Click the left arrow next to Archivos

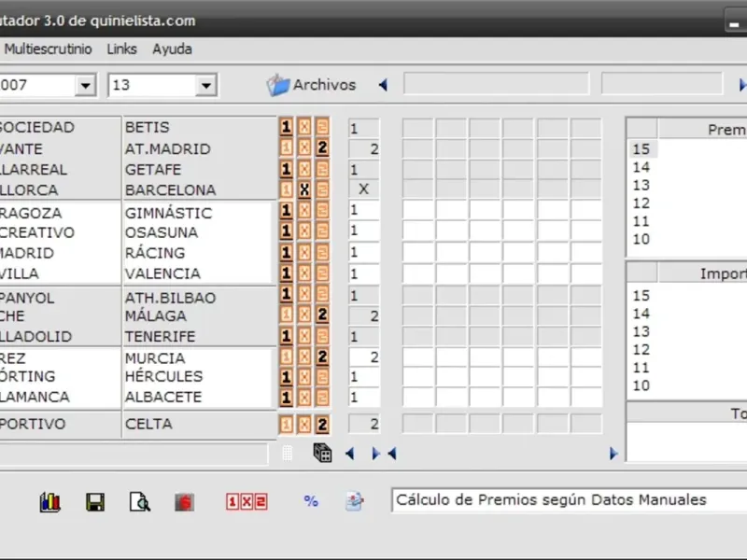(x=383, y=85)
